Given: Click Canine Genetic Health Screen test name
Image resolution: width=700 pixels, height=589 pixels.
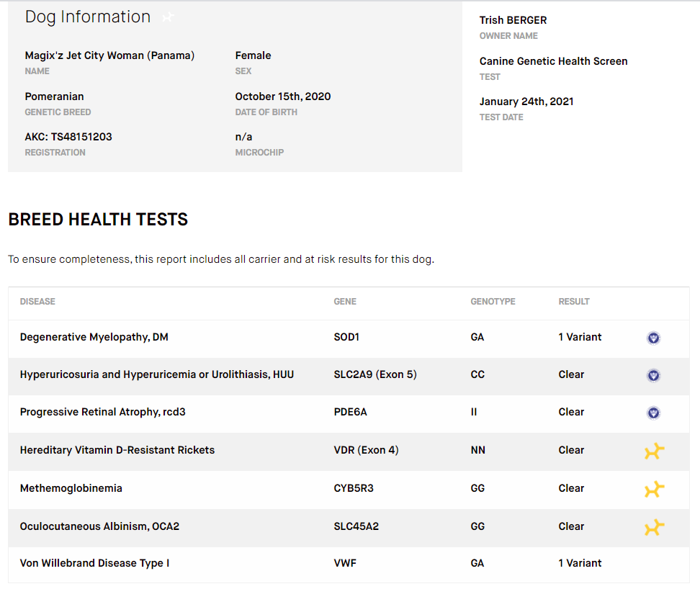Looking at the screenshot, I should (554, 61).
